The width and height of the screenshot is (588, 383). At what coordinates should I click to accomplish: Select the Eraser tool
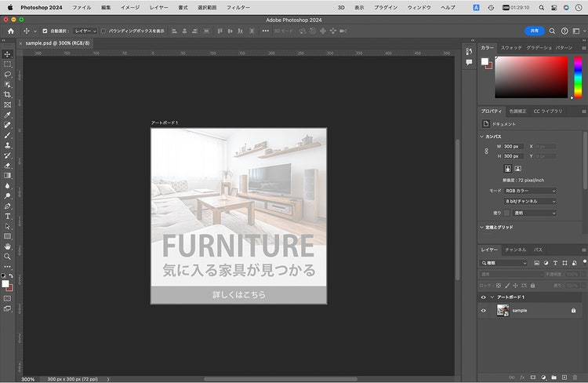pos(7,166)
